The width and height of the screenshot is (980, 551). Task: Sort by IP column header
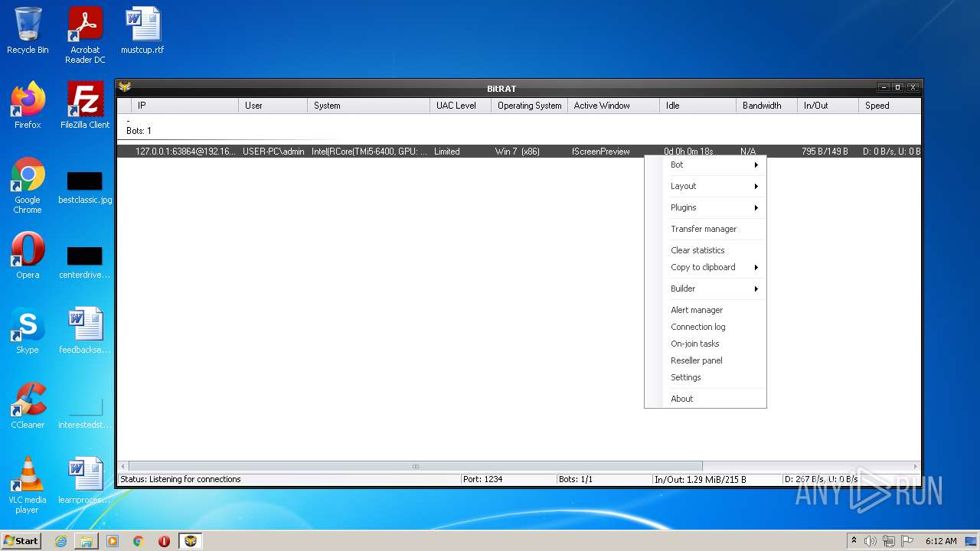tap(185, 106)
